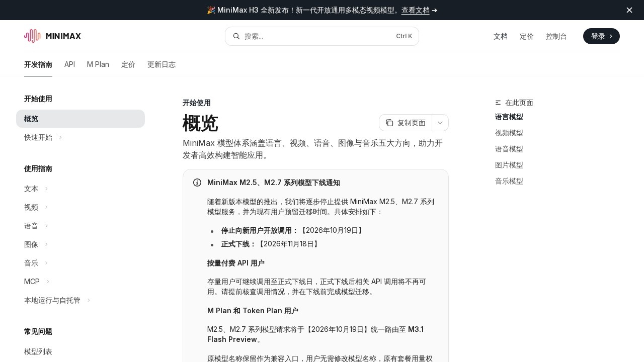Select 概览 in the sidebar
This screenshot has height=362, width=644.
pyautogui.click(x=80, y=119)
